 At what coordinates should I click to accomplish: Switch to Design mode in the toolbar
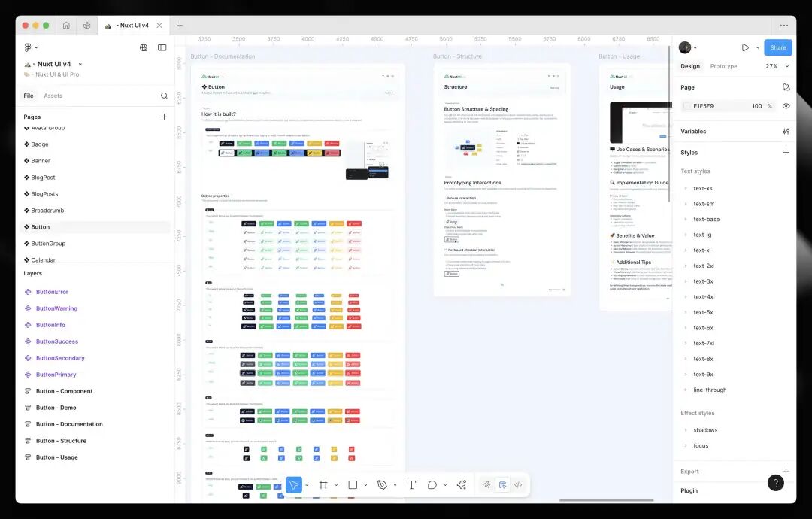[502, 485]
